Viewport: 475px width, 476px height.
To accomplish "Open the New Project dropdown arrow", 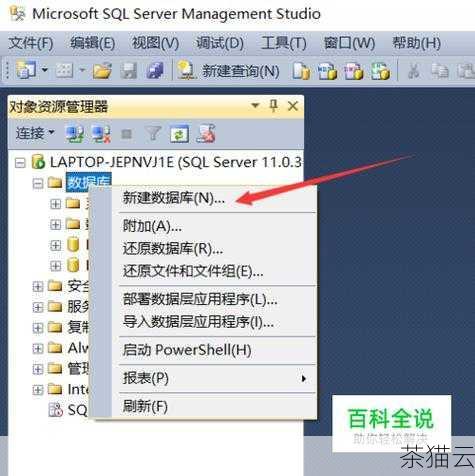I will pyautogui.click(x=45, y=70).
